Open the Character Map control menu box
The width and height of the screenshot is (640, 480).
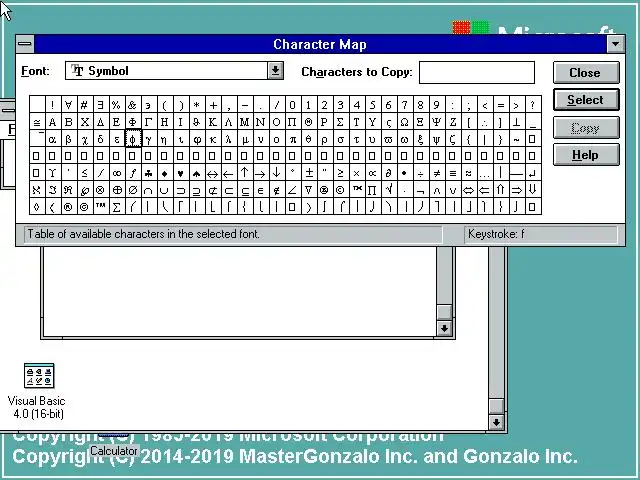(x=25, y=44)
